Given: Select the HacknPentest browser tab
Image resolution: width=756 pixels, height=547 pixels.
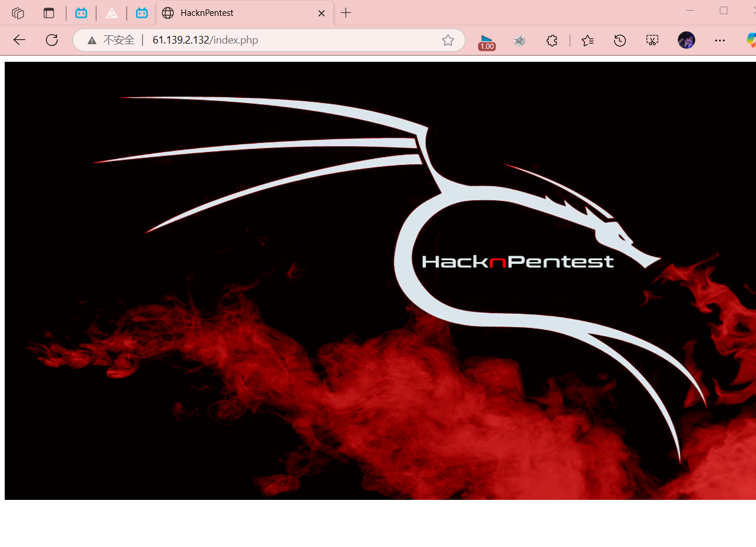Looking at the screenshot, I should 245,13.
